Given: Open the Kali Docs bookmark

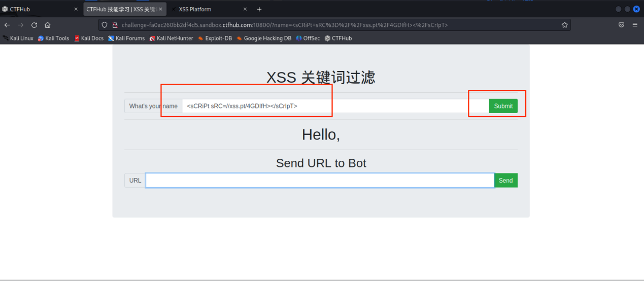Looking at the screenshot, I should pyautogui.click(x=89, y=38).
